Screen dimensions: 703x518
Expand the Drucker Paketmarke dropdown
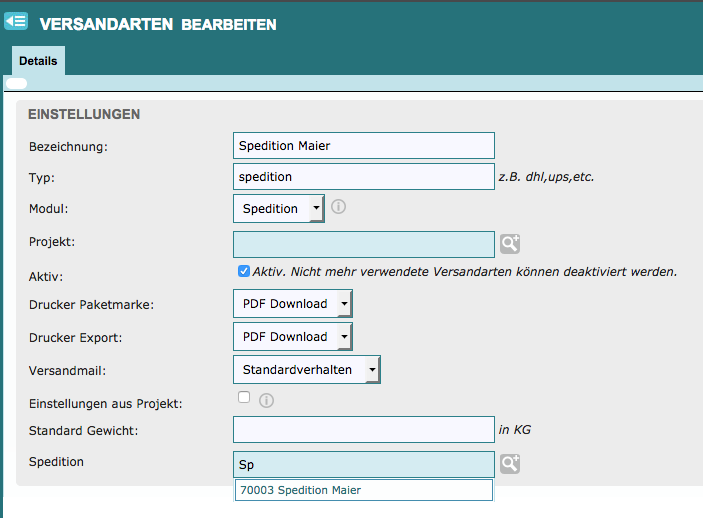pyautogui.click(x=292, y=304)
